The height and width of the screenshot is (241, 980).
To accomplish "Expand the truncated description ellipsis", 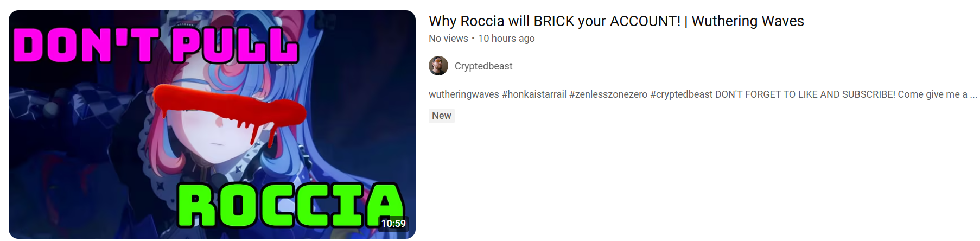I will tap(973, 96).
